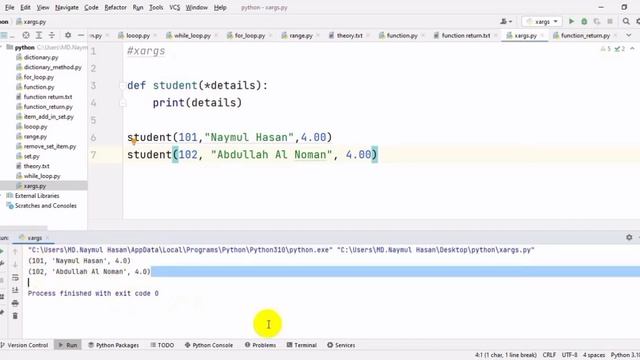Open Run panel settings gear
Screen dimensions: 640x360
pyautogui.click(x=629, y=237)
